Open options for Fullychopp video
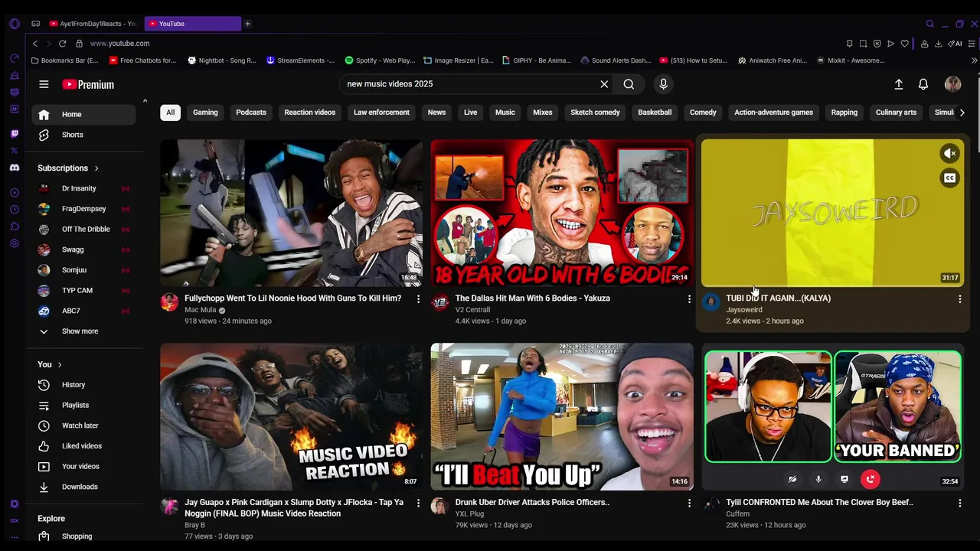Image resolution: width=980 pixels, height=551 pixels. [418, 298]
